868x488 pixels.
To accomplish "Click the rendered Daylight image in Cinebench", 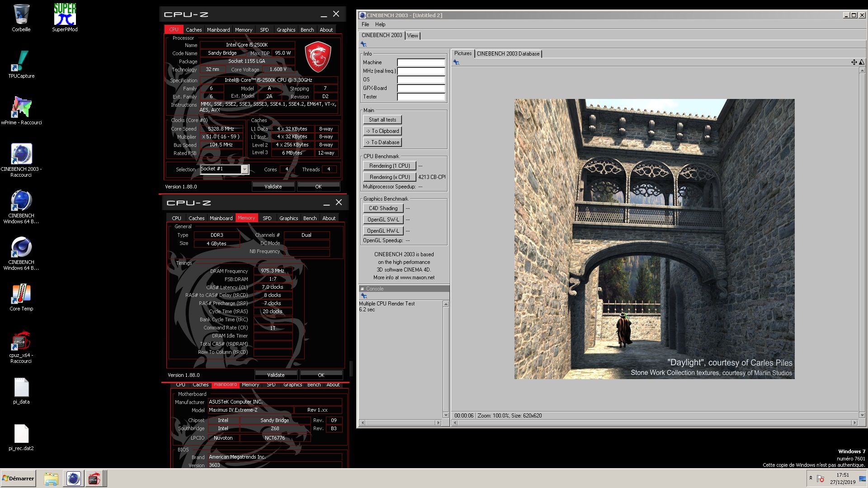I will pyautogui.click(x=654, y=239).
